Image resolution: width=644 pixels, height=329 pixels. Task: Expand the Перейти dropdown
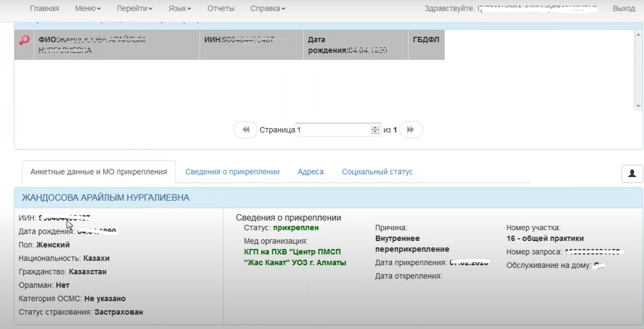(x=134, y=8)
